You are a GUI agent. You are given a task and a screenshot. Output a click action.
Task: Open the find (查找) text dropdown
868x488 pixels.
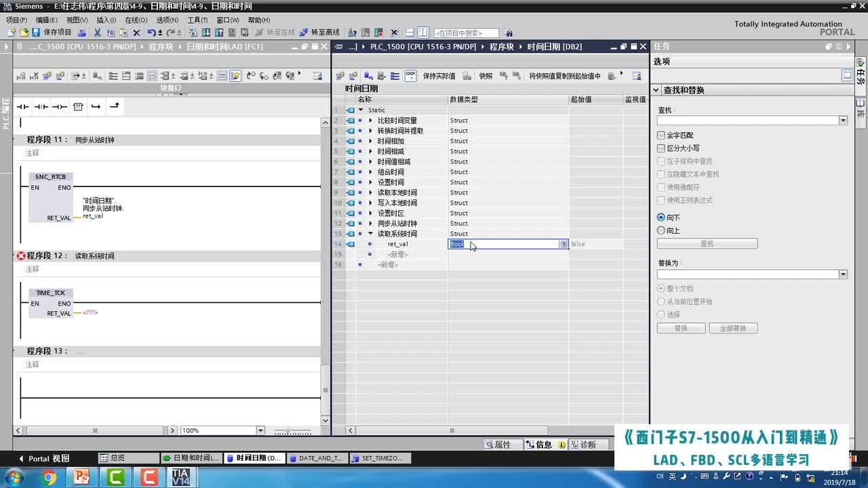[843, 121]
